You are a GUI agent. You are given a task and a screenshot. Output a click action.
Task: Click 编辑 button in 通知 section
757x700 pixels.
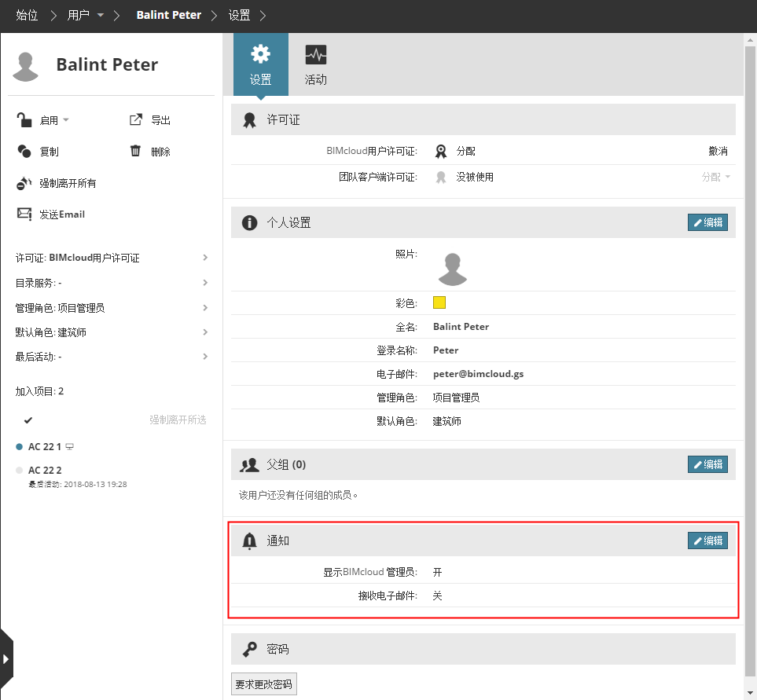tap(707, 541)
